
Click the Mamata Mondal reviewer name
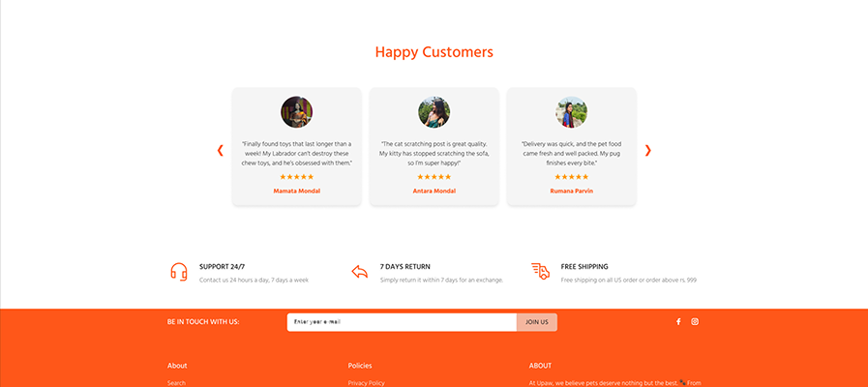pyautogui.click(x=296, y=191)
